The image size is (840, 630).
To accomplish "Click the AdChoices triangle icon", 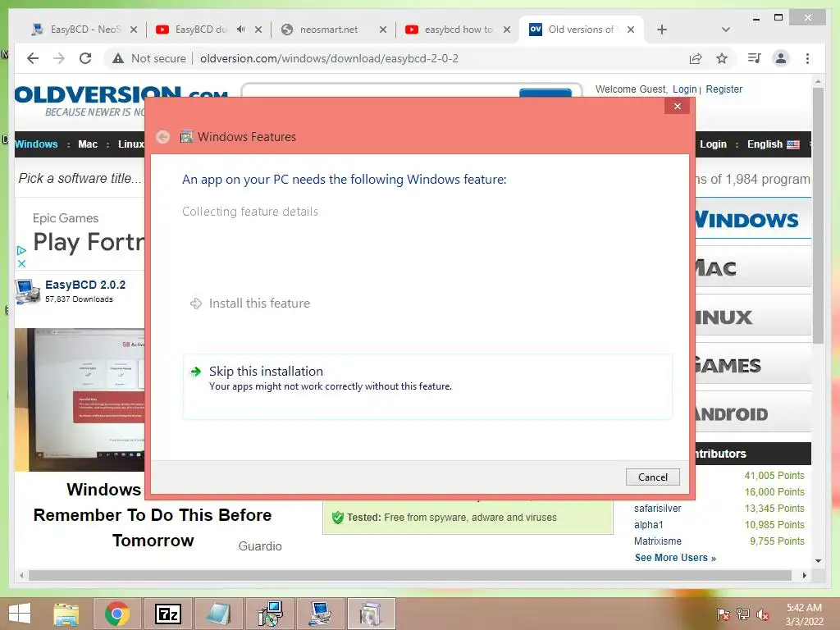I will click(x=21, y=250).
